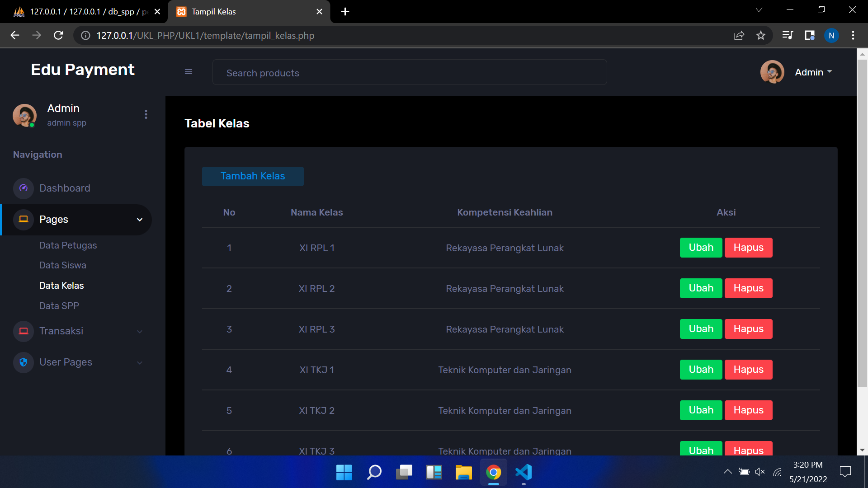Click the Tambah Kelas button
This screenshot has height=488, width=868.
tap(253, 176)
